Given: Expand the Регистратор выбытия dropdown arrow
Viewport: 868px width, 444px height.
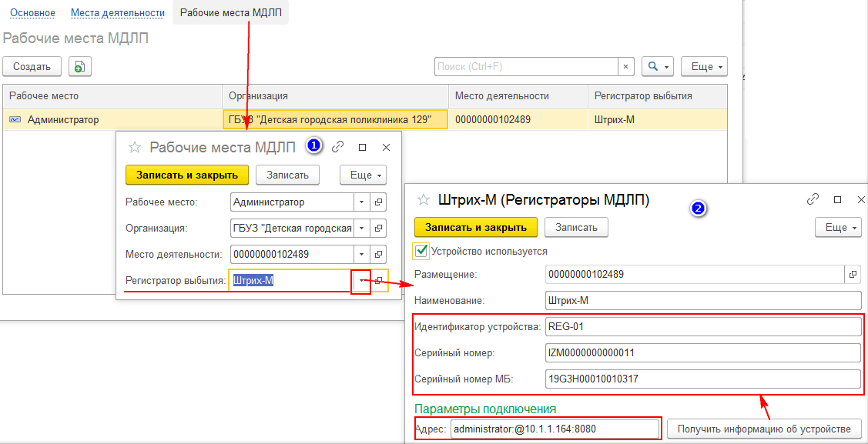Looking at the screenshot, I should [x=361, y=281].
